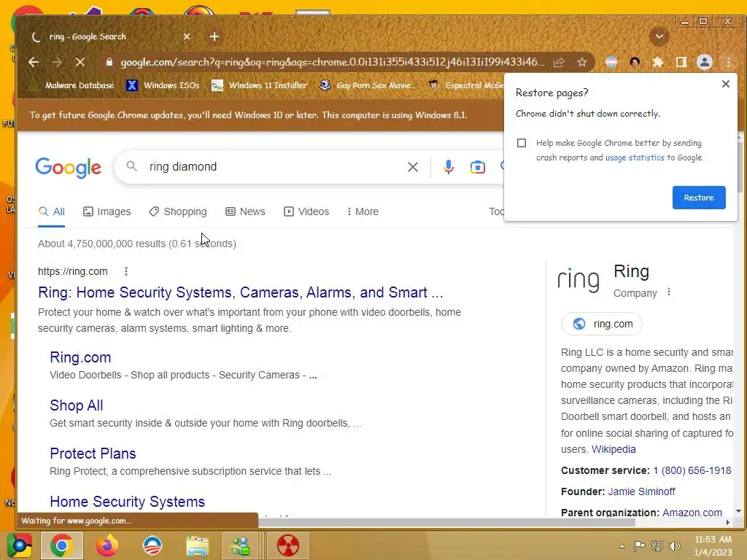The height and width of the screenshot is (560, 747).
Task: Clear the search query with X
Action: click(413, 167)
